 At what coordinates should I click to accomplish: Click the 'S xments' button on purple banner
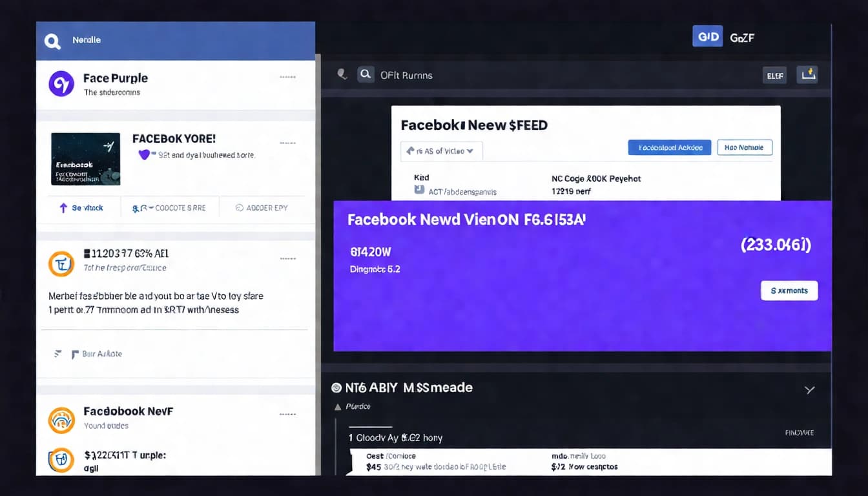(789, 290)
